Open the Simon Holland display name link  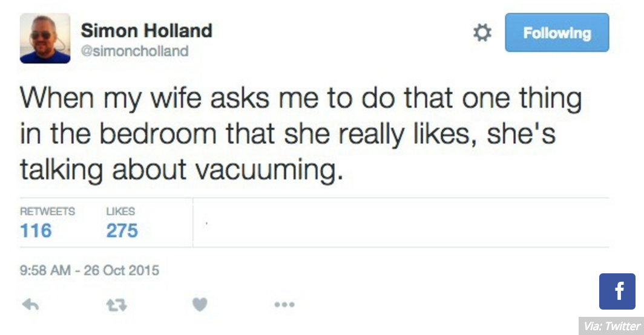pos(146,30)
